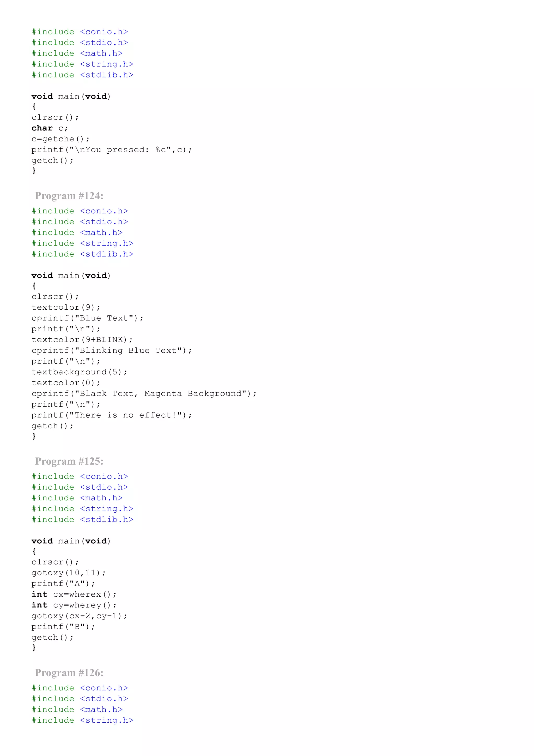The image size is (534, 756).
Task: Click '#include <stdio.h>' under Program #126
Action: coord(80,699)
